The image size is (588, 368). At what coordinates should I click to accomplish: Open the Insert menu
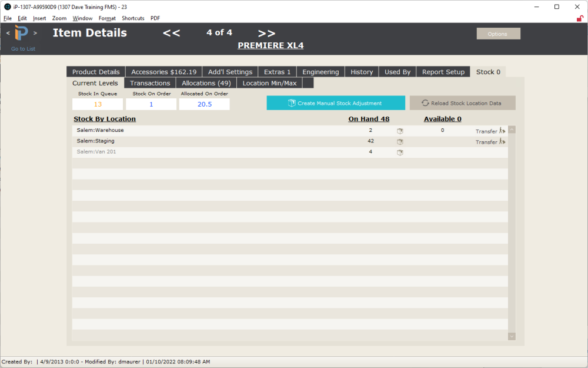(39, 18)
